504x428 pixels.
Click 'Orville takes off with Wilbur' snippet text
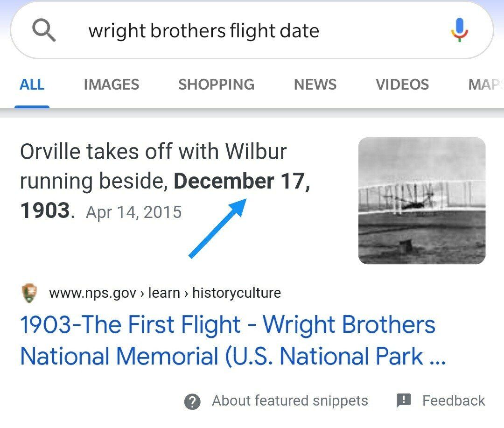point(153,152)
